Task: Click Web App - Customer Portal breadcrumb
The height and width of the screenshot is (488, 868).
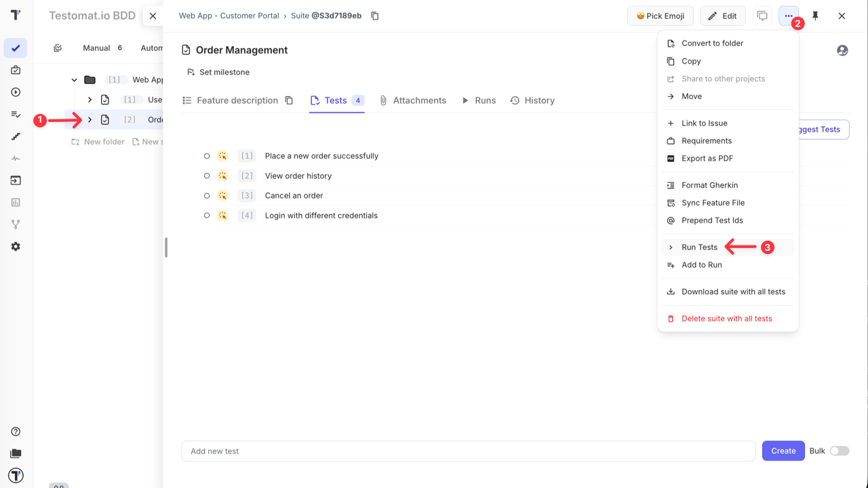Action: (229, 16)
